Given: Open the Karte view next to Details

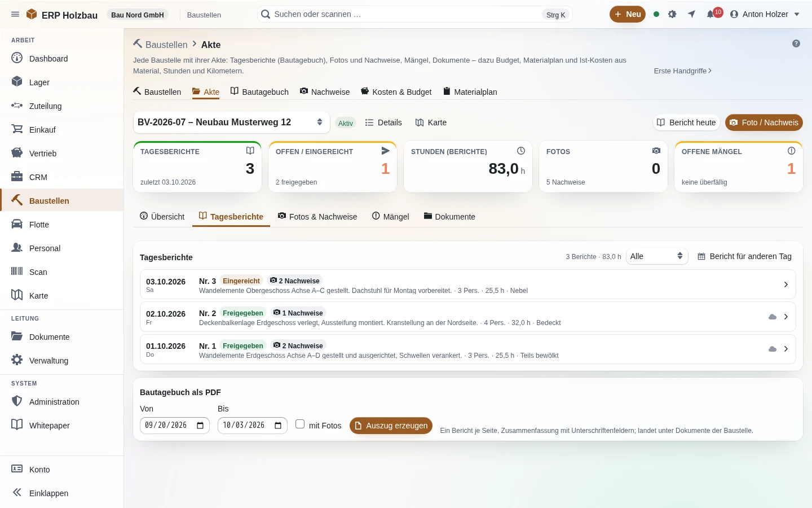Looking at the screenshot, I should coord(431,122).
